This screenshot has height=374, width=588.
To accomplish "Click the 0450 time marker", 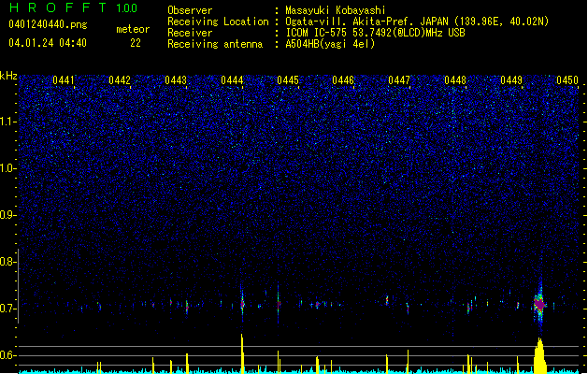I will (x=567, y=80).
